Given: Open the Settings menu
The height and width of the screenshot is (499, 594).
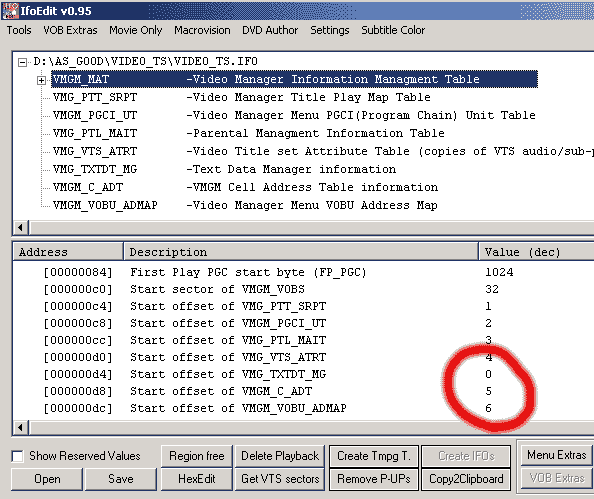Looking at the screenshot, I should click(330, 30).
